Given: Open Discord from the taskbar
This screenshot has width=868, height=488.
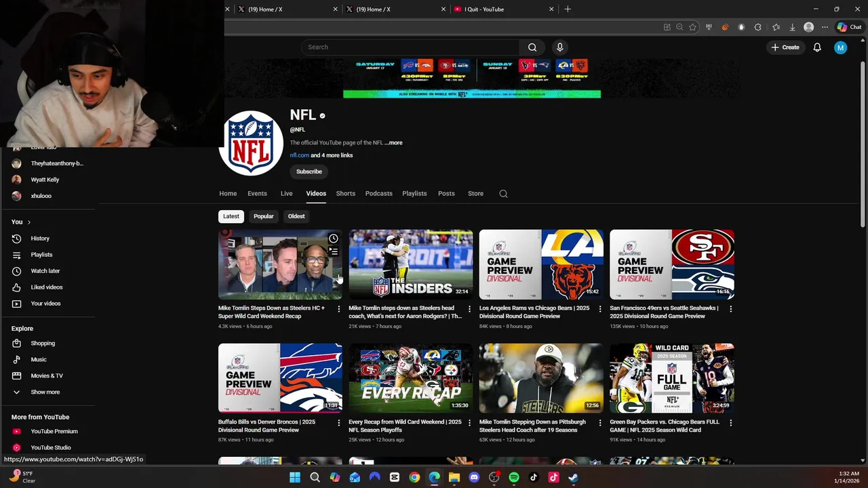Looking at the screenshot, I should (x=474, y=477).
